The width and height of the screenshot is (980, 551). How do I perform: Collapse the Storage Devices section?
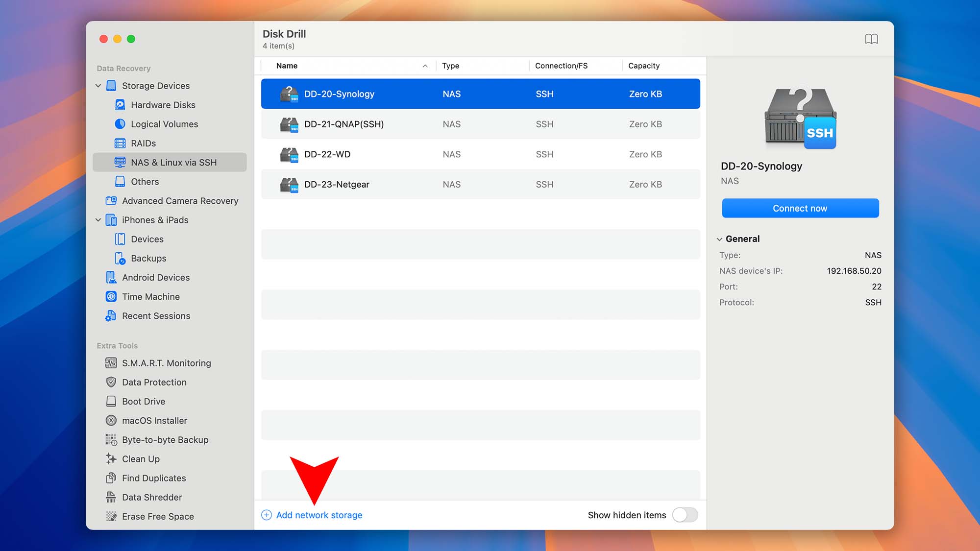[98, 86]
